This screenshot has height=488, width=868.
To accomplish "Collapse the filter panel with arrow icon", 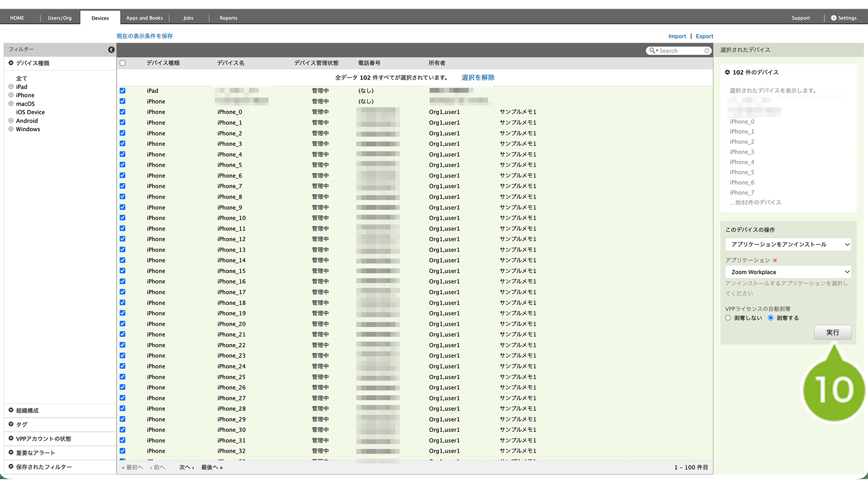I will (x=111, y=50).
